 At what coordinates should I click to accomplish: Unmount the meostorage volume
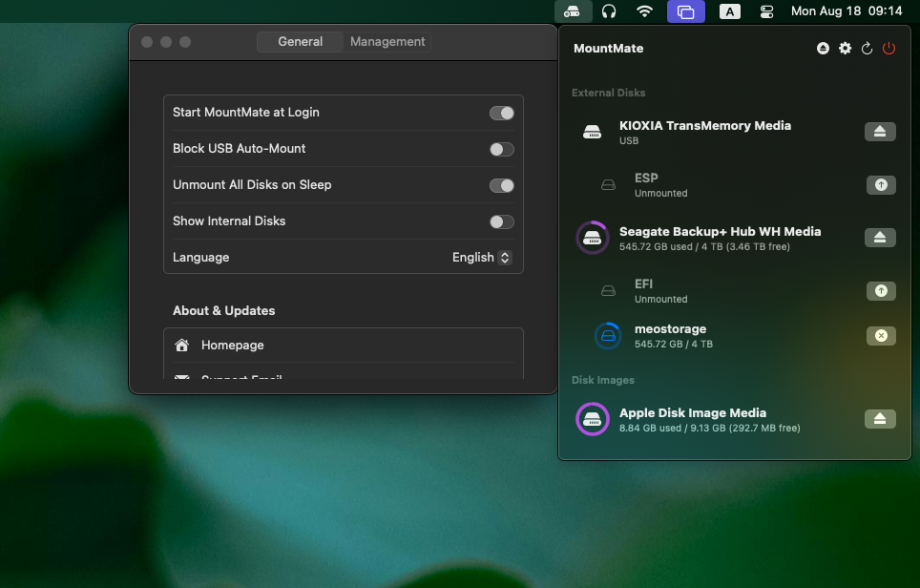tap(881, 336)
